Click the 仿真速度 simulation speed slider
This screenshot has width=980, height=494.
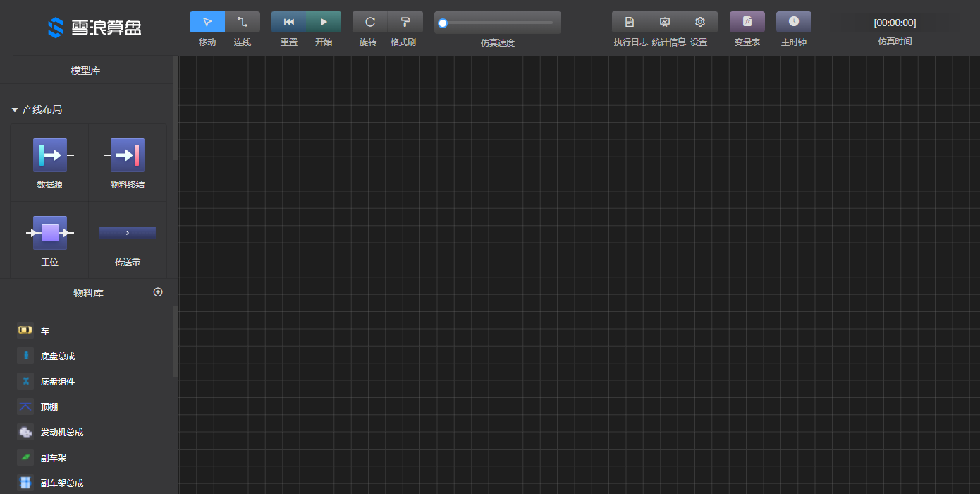(x=498, y=23)
